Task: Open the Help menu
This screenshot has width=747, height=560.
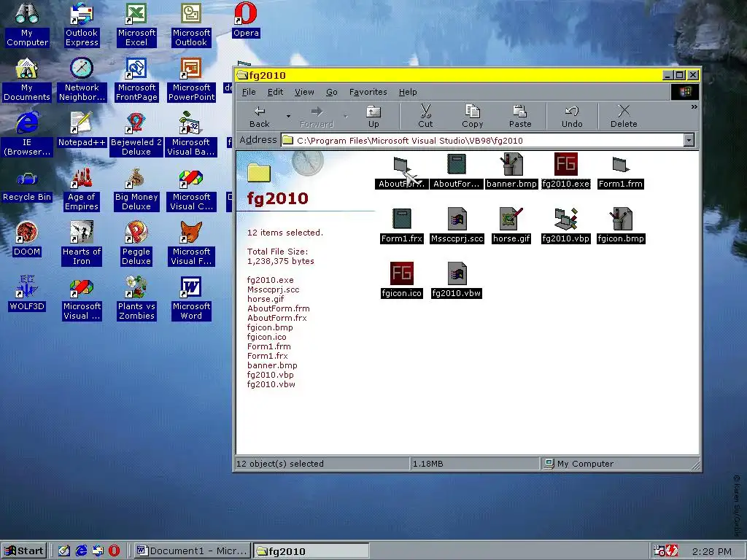Action: click(407, 92)
